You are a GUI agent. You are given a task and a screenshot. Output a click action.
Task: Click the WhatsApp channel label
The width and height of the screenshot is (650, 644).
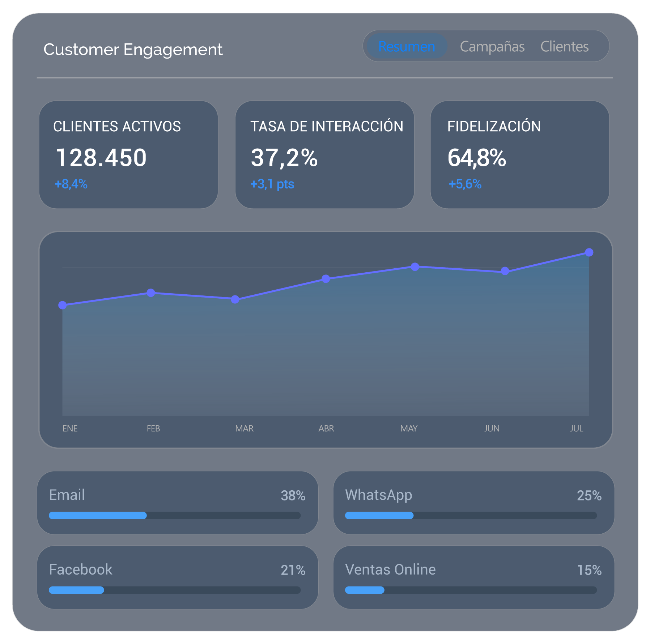(379, 495)
